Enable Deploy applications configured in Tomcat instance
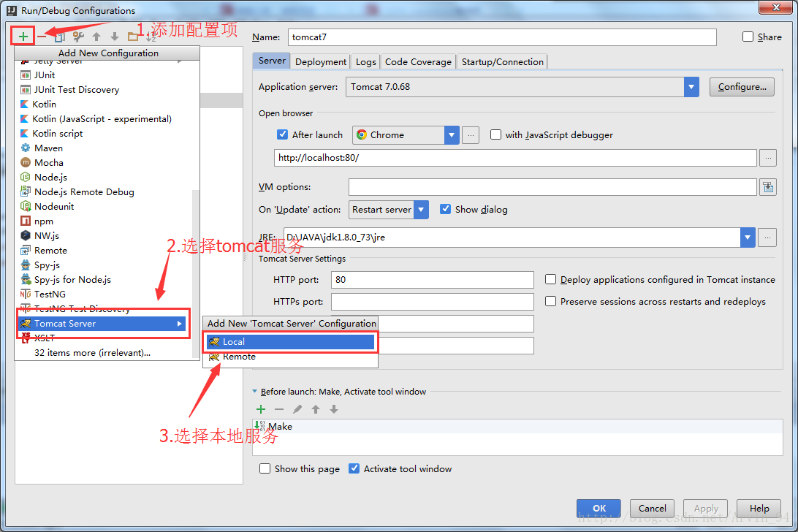Image resolution: width=798 pixels, height=532 pixels. pos(550,279)
